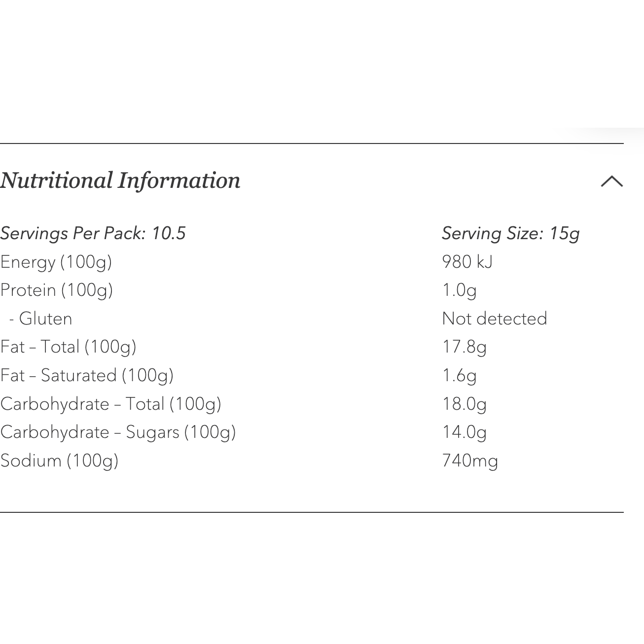644x644 pixels.
Task: Click the Carbohydrate – Sugars (100g) label
Action: [x=118, y=432]
